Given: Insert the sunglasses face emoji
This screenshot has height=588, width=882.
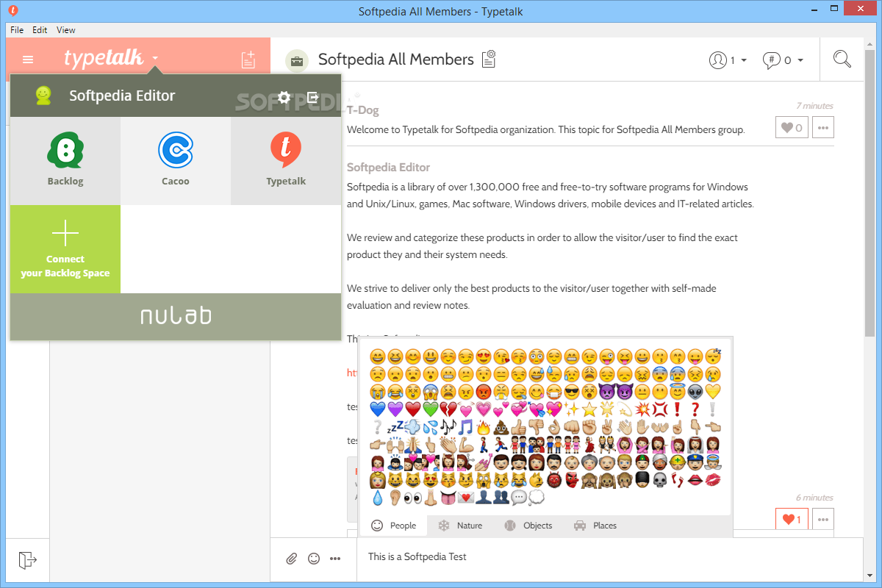Looking at the screenshot, I should tap(572, 391).
